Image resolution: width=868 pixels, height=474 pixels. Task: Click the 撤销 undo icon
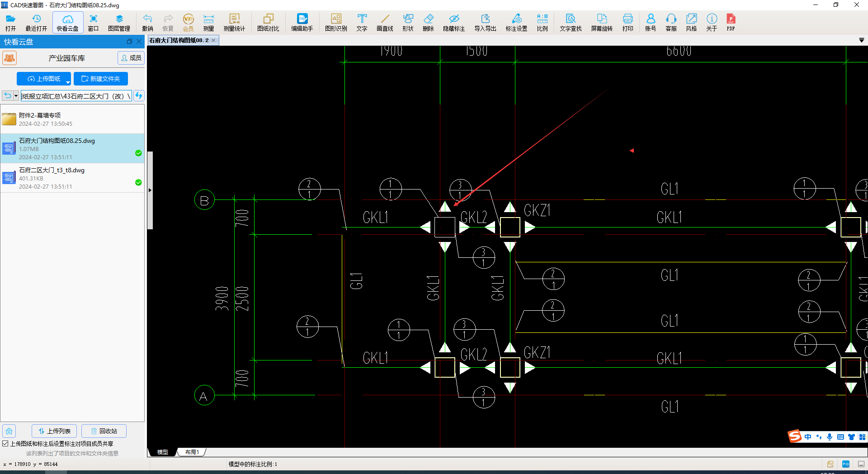click(x=147, y=22)
